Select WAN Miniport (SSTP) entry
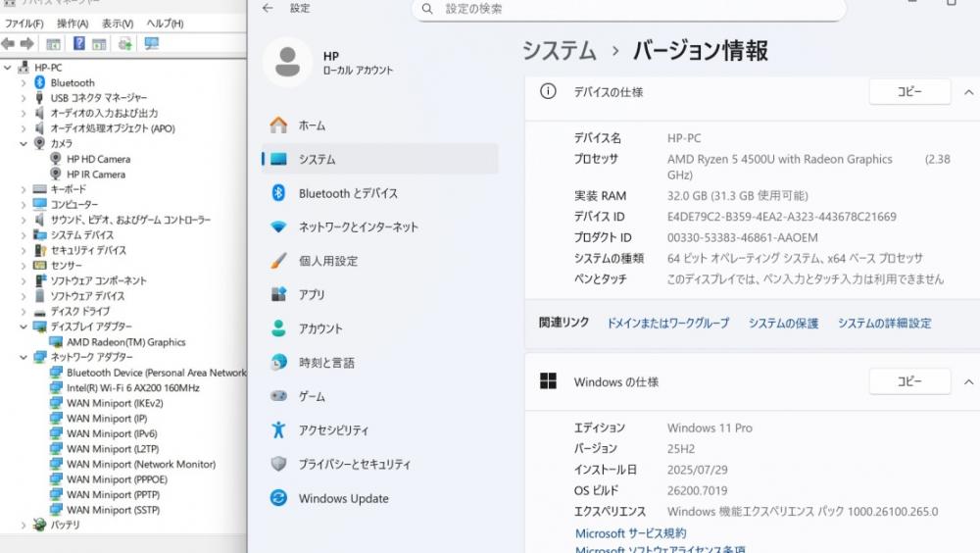Viewport: 980px width, 553px height. (113, 510)
